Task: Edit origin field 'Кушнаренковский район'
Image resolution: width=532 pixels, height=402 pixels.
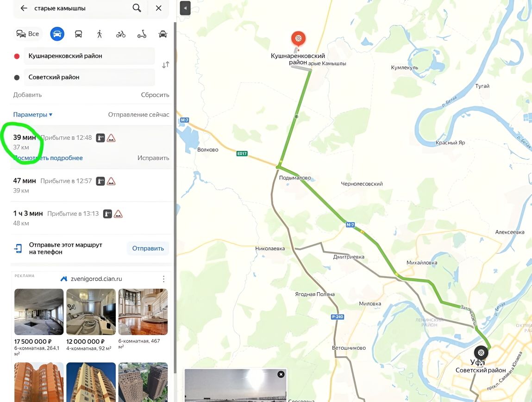Action: pyautogui.click(x=89, y=56)
